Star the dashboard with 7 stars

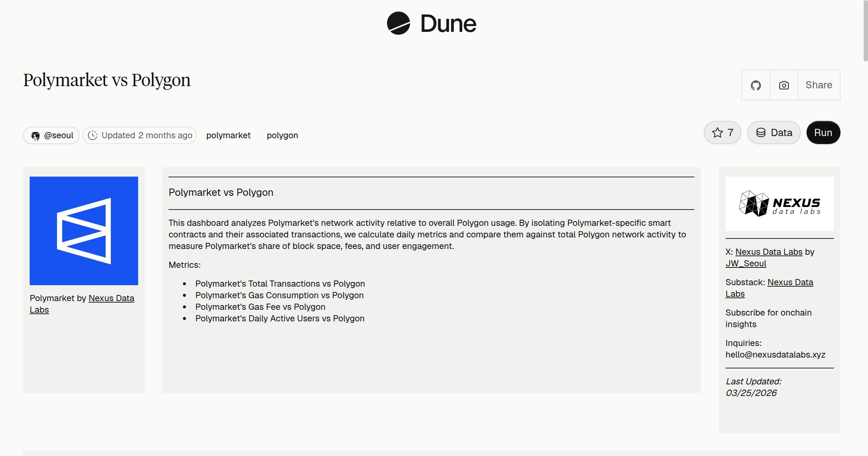tap(722, 132)
